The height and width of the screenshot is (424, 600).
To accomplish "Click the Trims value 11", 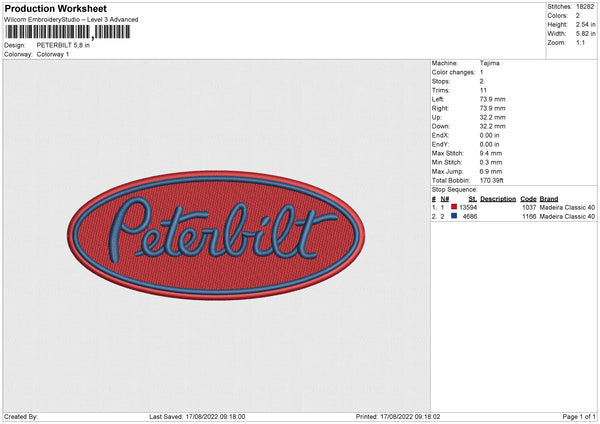I will [x=483, y=90].
